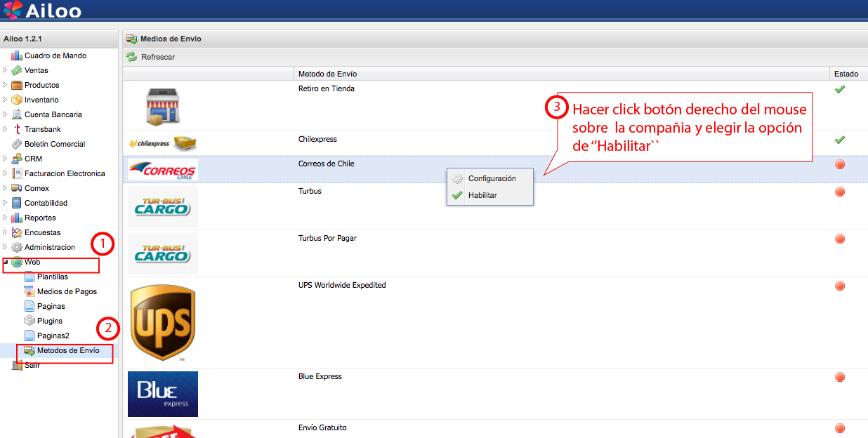Viewport: 868px width, 438px height.
Task: Click the Encuestas icon
Action: point(17,232)
